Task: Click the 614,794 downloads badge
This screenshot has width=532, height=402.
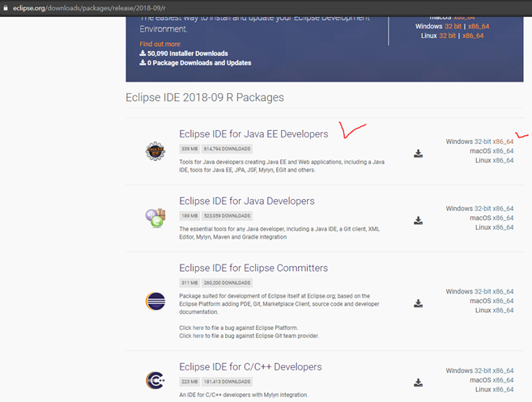Action: coord(227,149)
